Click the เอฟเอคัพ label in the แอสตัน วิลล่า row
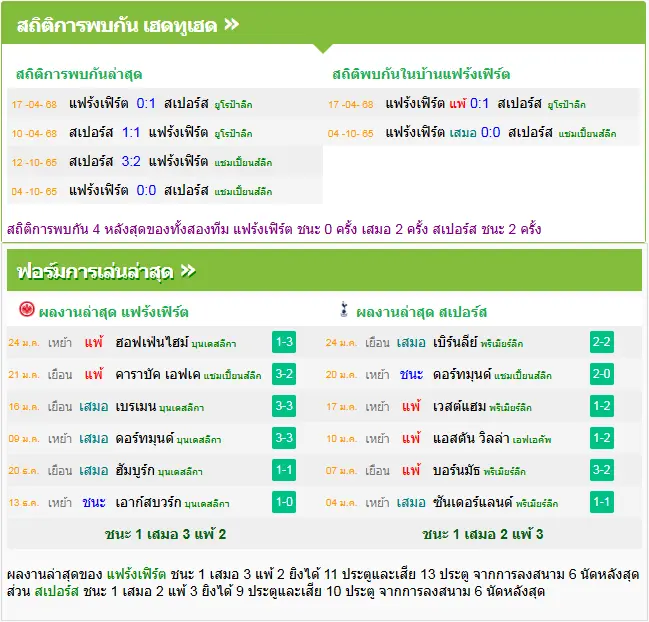 click(x=532, y=439)
